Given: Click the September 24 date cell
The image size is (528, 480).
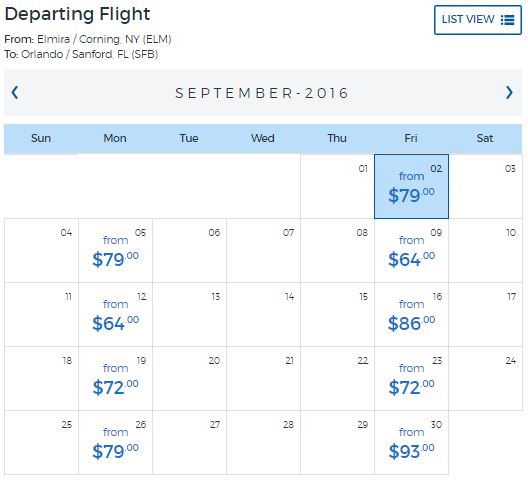Looking at the screenshot, I should 486,379.
